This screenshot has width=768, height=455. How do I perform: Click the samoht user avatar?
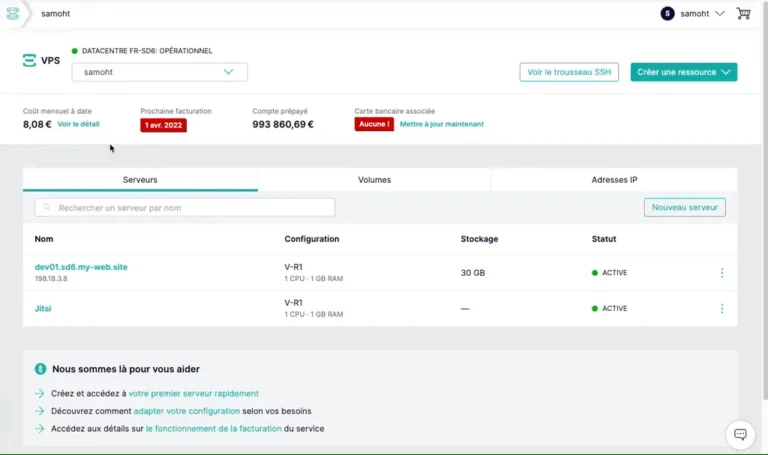tap(667, 14)
